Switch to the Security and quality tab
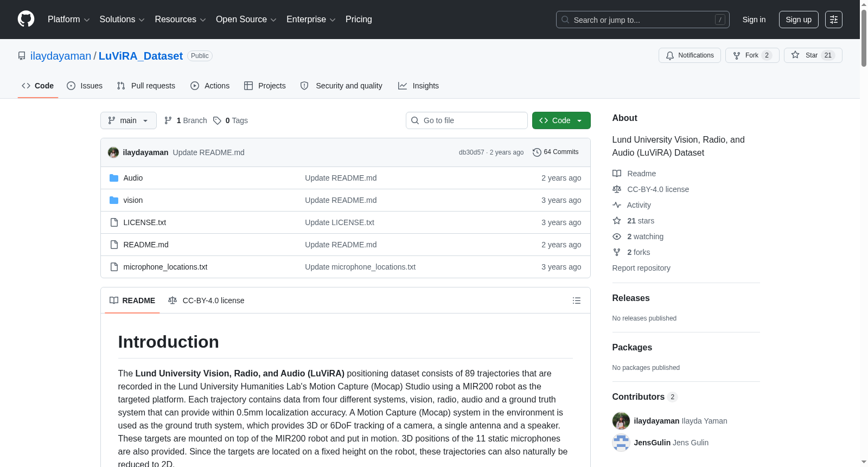The height and width of the screenshot is (467, 868). tap(341, 86)
